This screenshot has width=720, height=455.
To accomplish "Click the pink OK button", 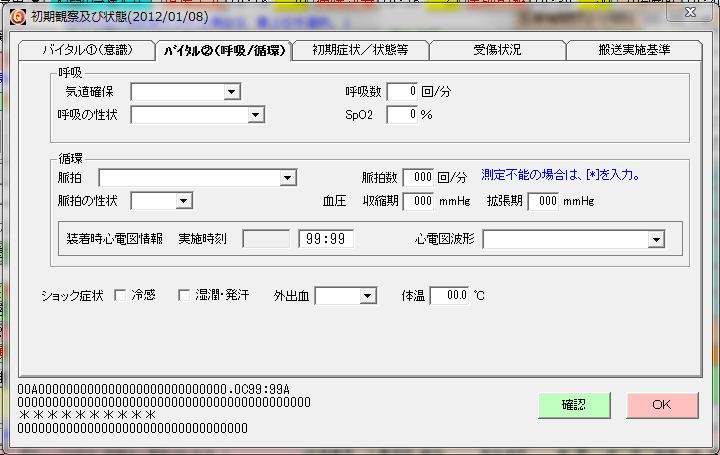I will click(661, 405).
